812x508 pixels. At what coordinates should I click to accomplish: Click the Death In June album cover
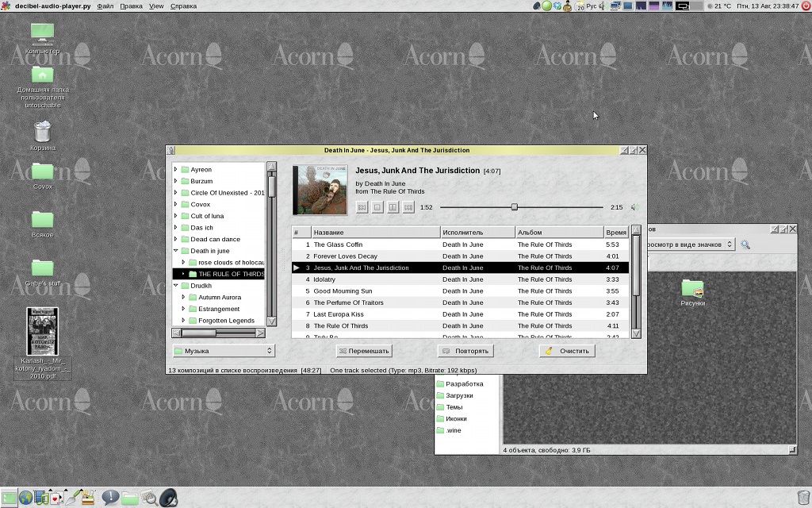[320, 190]
